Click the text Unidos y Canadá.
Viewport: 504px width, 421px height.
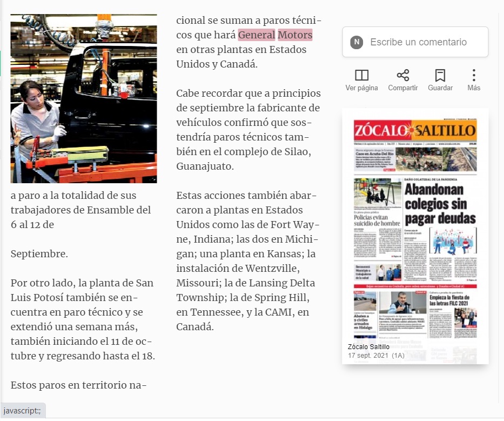[217, 64]
